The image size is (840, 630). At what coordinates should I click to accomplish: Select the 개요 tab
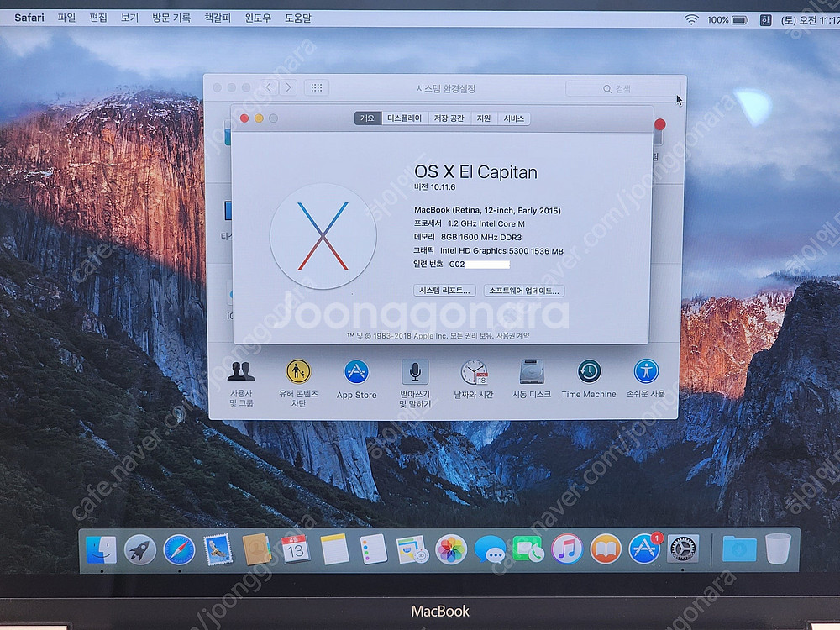coord(368,118)
